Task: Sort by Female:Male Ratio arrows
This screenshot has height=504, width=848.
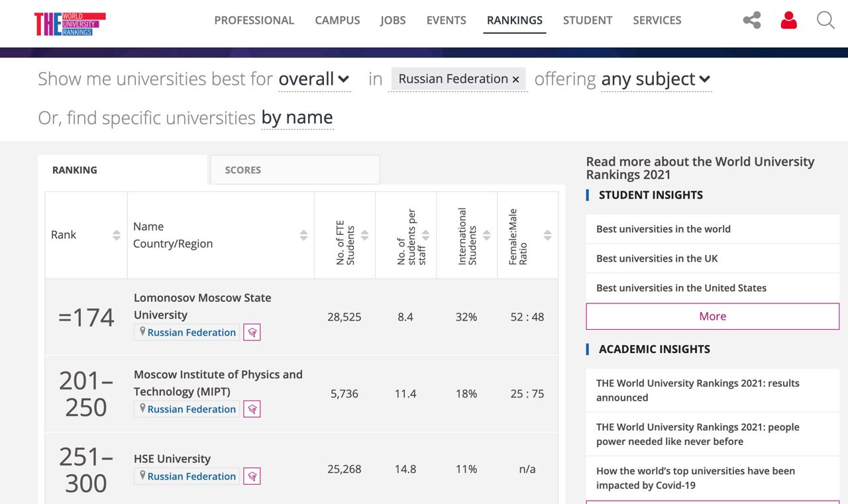Action: [547, 235]
